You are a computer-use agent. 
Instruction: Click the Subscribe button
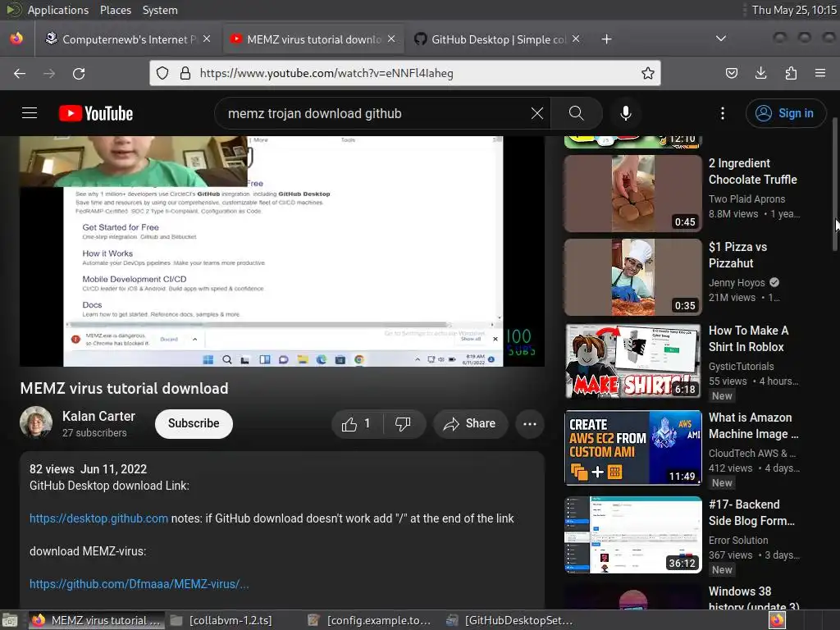194,424
